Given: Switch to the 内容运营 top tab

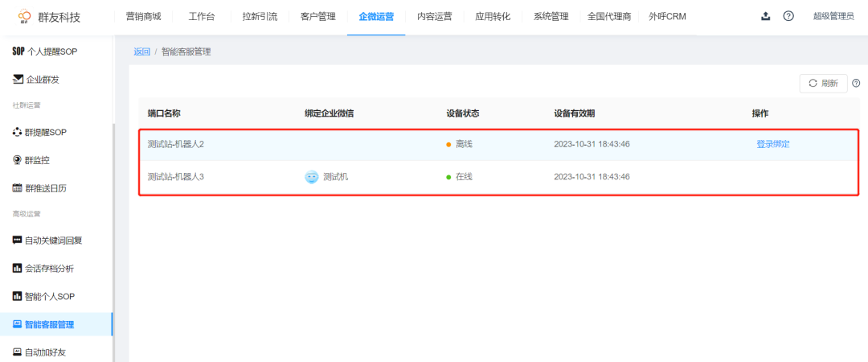Looking at the screenshot, I should point(435,17).
